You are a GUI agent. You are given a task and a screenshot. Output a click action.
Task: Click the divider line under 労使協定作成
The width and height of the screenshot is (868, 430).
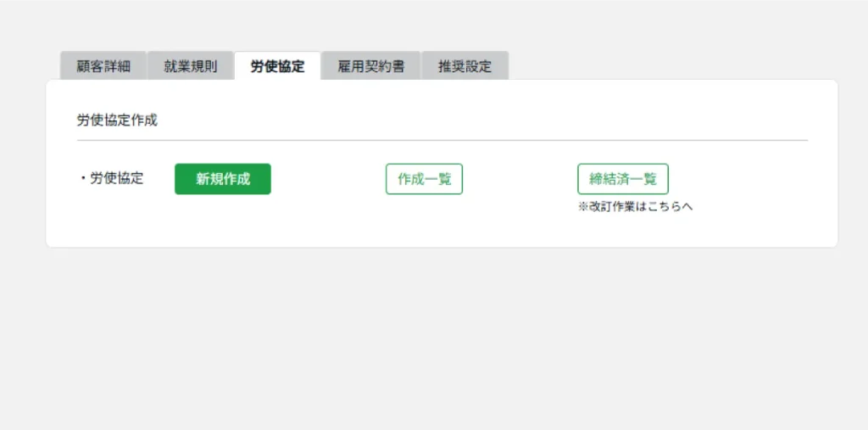click(441, 140)
